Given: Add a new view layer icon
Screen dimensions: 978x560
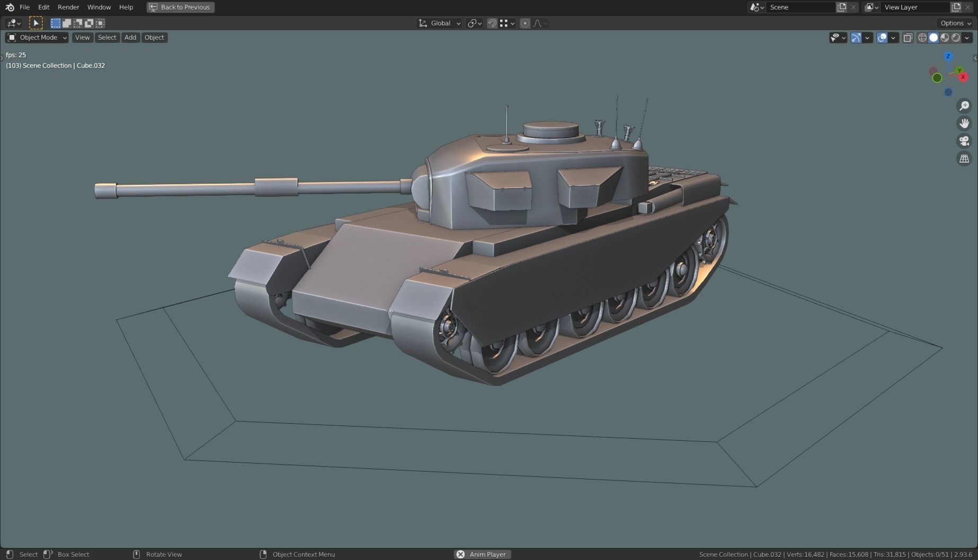Looking at the screenshot, I should click(956, 7).
